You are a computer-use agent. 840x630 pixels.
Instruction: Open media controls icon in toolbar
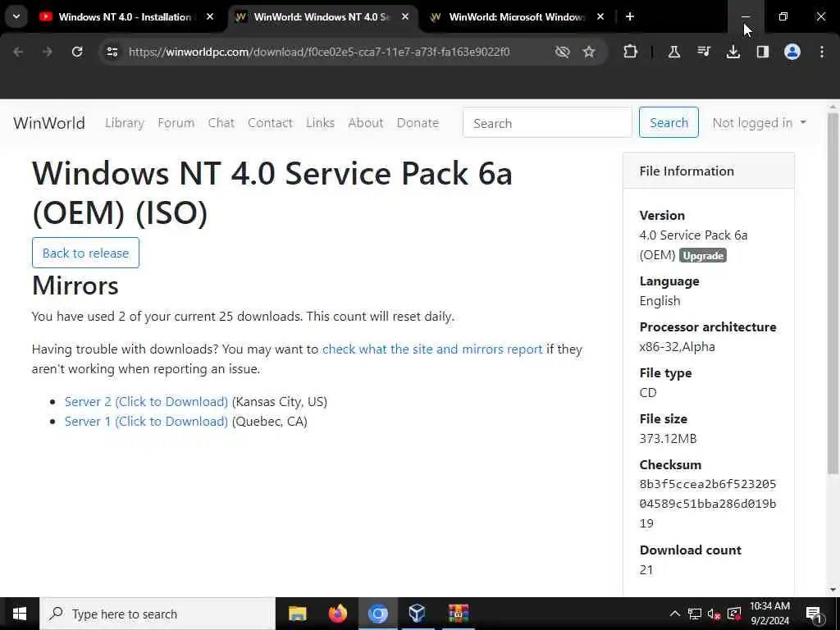703,52
